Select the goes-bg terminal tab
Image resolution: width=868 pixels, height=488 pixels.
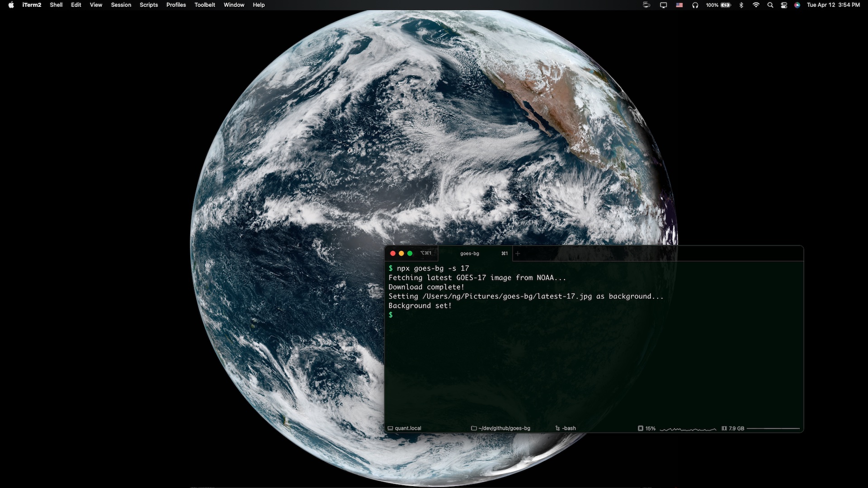click(469, 253)
